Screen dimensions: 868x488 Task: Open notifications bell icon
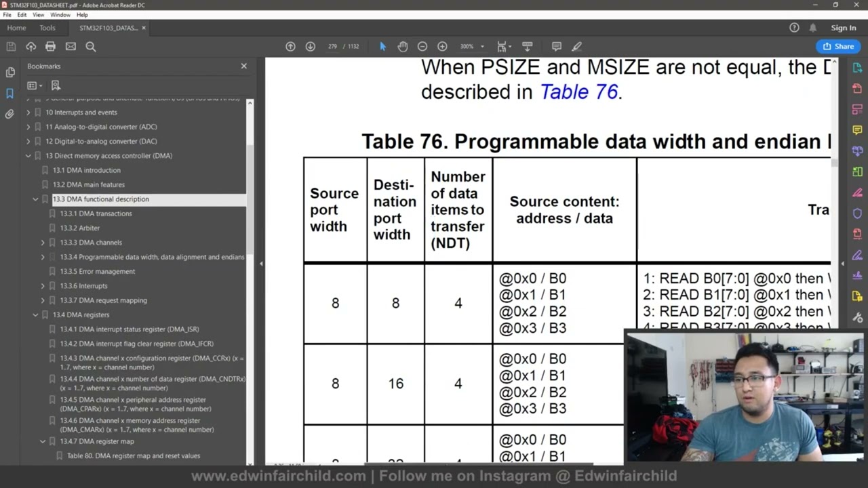click(812, 28)
